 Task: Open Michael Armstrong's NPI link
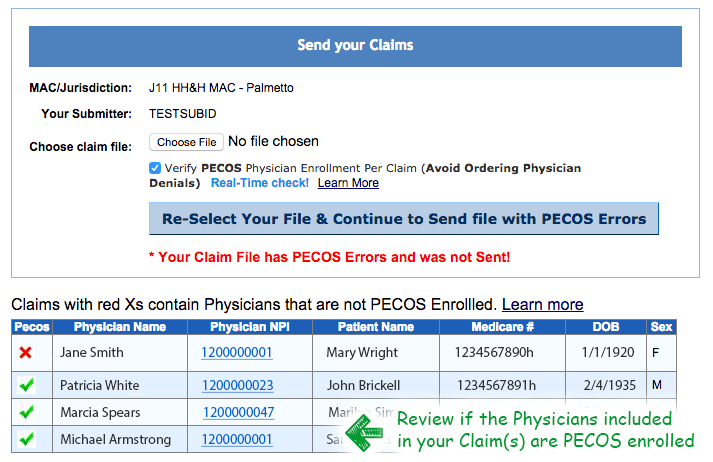pyautogui.click(x=236, y=439)
